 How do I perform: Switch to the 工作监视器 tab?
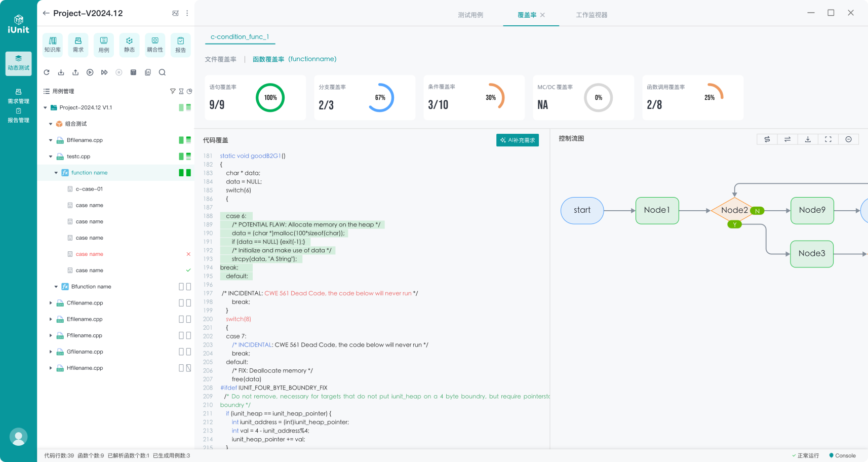click(591, 15)
